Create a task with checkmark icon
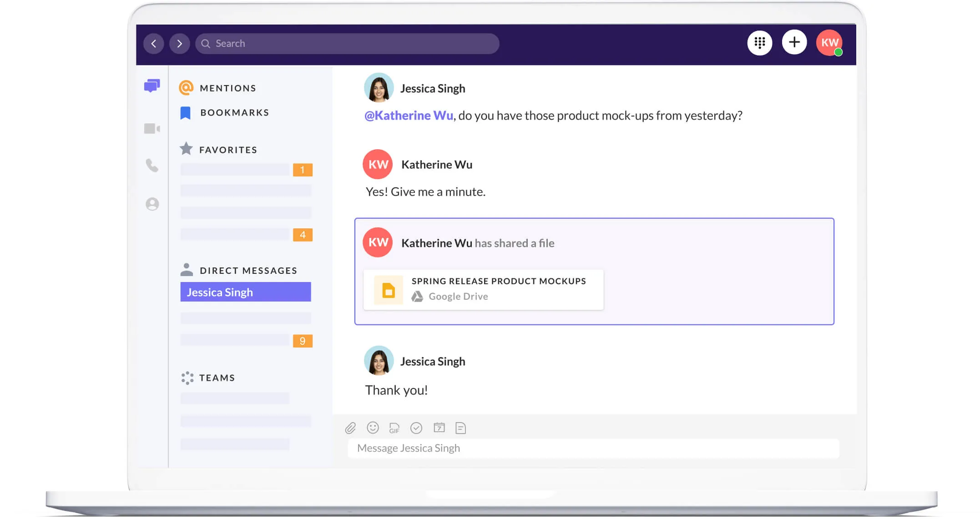Viewport: 980px width, 524px height. pos(416,428)
